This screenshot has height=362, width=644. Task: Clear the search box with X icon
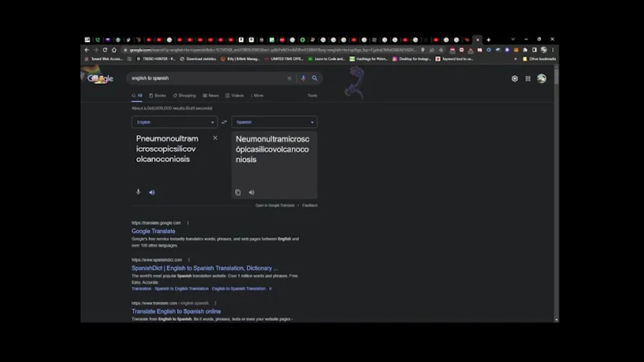tap(289, 78)
